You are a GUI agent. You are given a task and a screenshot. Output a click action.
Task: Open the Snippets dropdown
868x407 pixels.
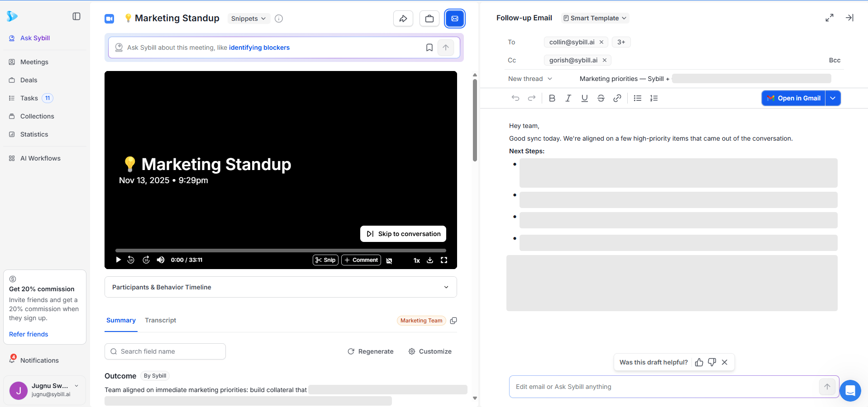click(248, 19)
